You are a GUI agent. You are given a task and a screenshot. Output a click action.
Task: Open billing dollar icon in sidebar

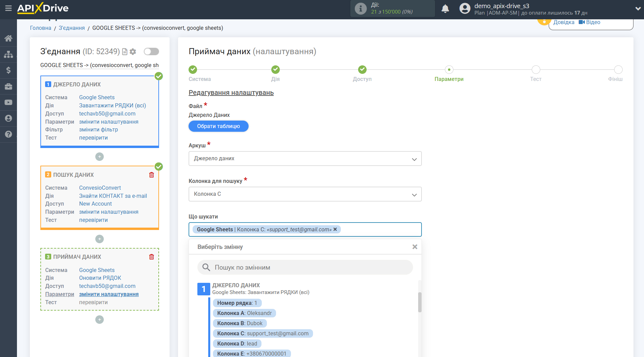(8, 70)
